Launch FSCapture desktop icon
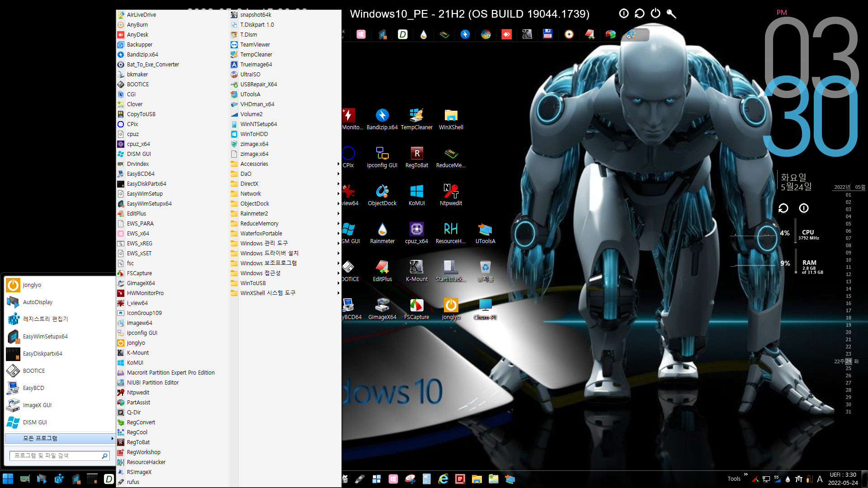Viewport: 868px width, 488px height. coord(416,309)
